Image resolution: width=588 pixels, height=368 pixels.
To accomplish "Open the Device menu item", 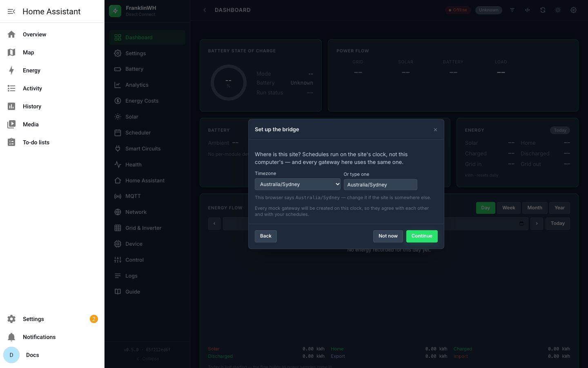I will point(147,244).
